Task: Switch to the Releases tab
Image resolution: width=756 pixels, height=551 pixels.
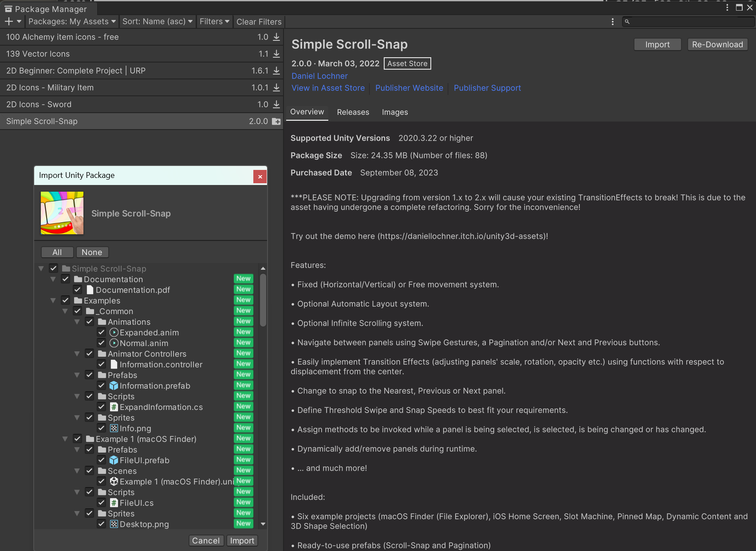Action: [x=353, y=112]
